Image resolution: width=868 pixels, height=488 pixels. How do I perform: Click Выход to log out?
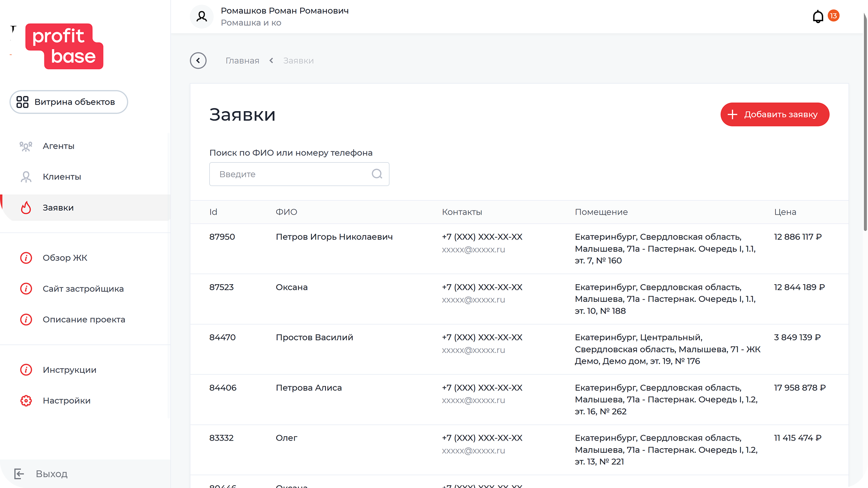(x=52, y=474)
